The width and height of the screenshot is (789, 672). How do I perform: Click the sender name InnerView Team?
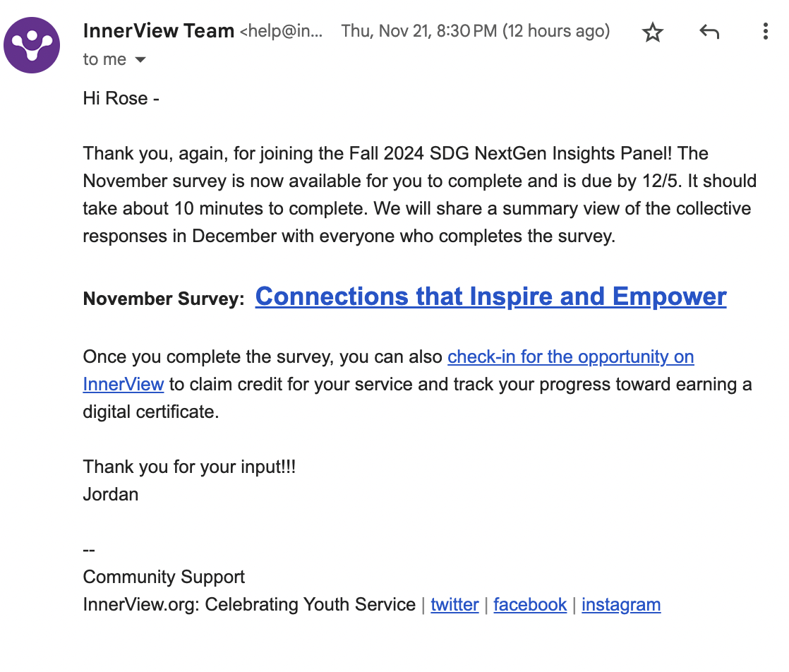pos(159,31)
